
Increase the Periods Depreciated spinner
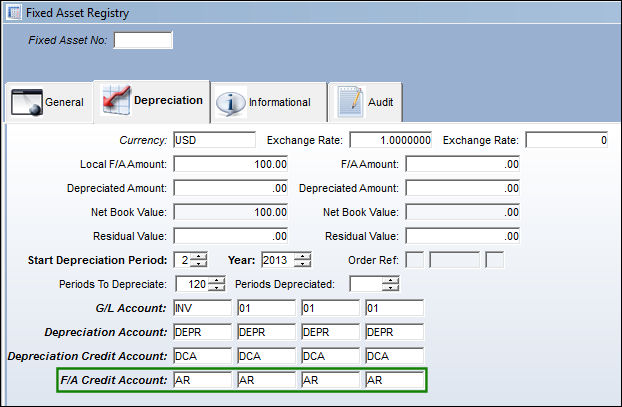(x=391, y=280)
